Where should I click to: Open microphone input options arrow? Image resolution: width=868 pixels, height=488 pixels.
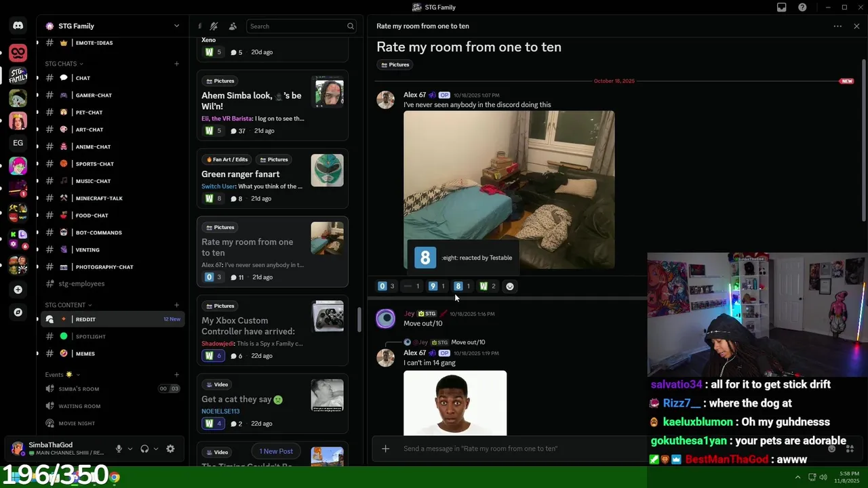tap(130, 449)
